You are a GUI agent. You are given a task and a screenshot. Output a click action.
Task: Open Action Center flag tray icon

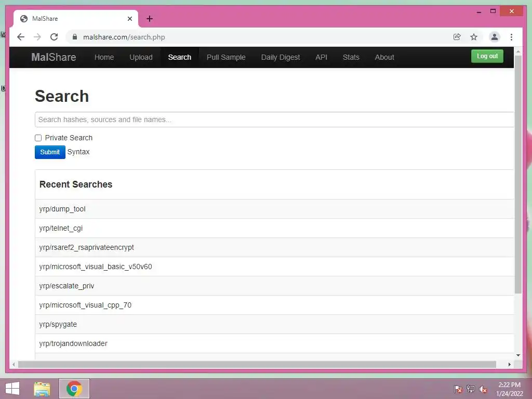click(x=458, y=389)
